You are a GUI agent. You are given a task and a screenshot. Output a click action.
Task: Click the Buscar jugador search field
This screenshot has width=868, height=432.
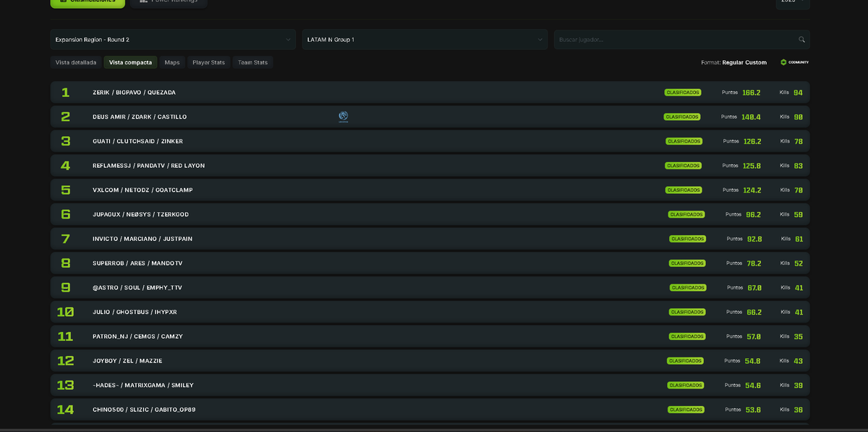point(682,40)
